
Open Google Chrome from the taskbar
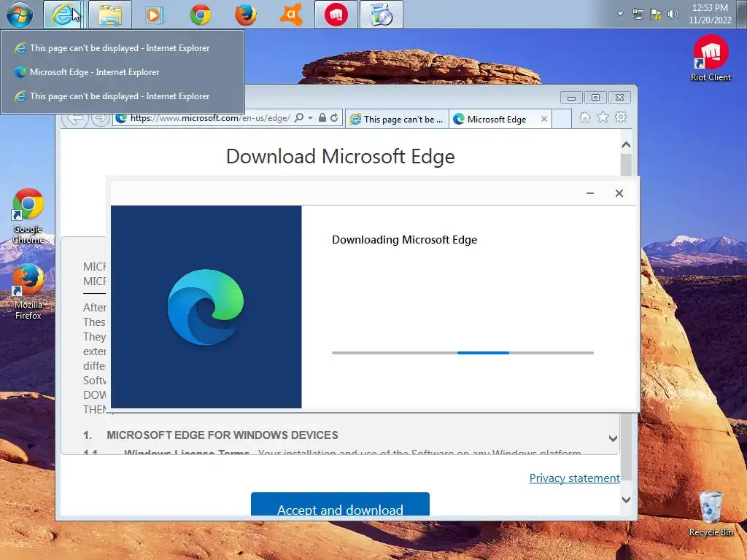pyautogui.click(x=200, y=15)
